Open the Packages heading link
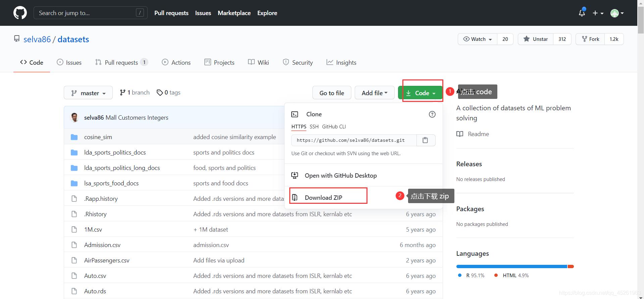 (470, 209)
